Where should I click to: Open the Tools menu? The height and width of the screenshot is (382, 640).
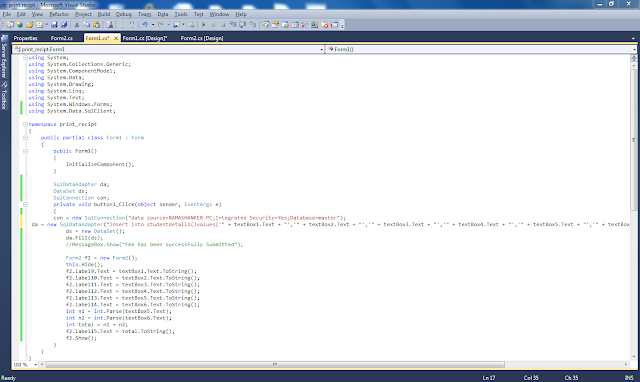181,14
